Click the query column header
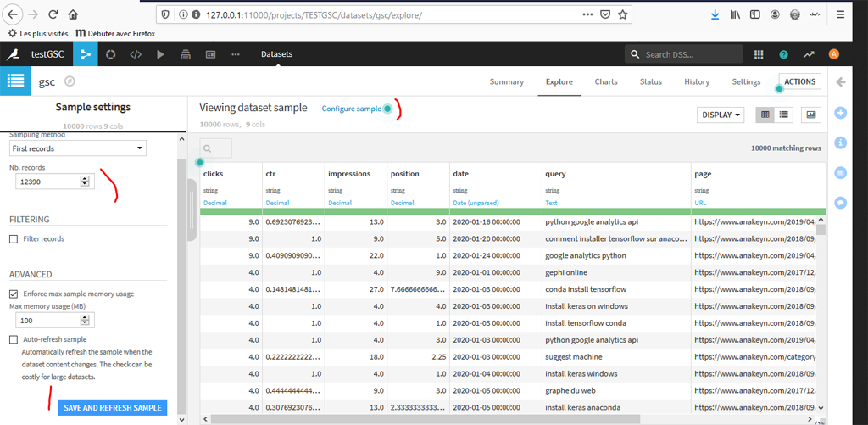The width and height of the screenshot is (868, 425). (555, 173)
